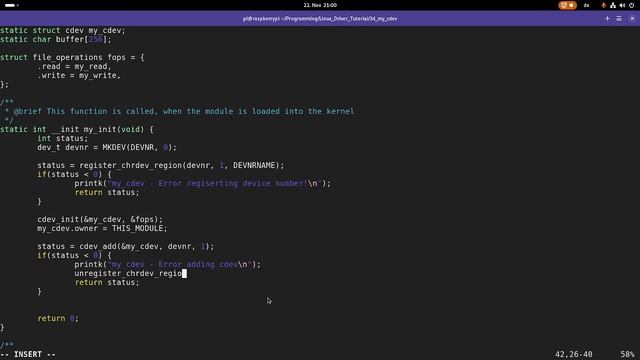Click the '42,26-40' cursor position
The image size is (640, 360).
tap(573, 354)
